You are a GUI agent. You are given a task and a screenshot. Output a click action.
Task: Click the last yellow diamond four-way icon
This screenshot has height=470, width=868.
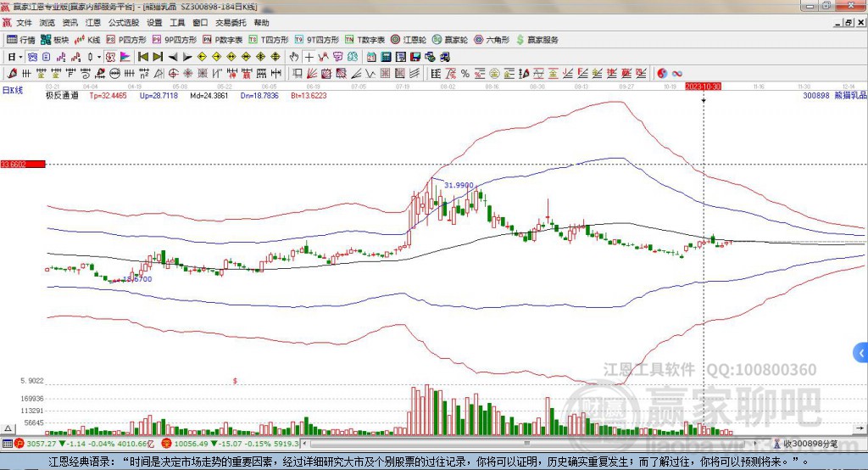[x=275, y=57]
